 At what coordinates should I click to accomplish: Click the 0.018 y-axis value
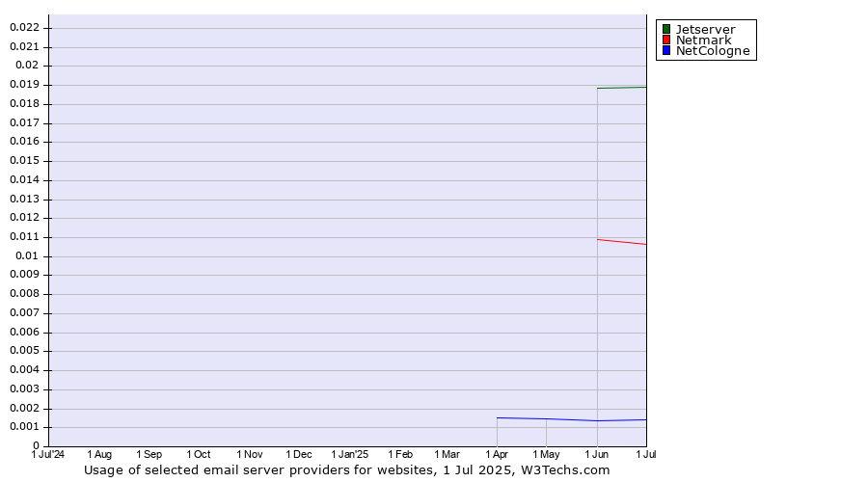pyautogui.click(x=24, y=103)
